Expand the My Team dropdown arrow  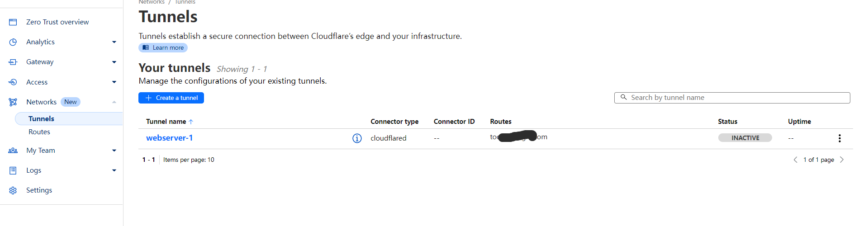[x=114, y=151]
